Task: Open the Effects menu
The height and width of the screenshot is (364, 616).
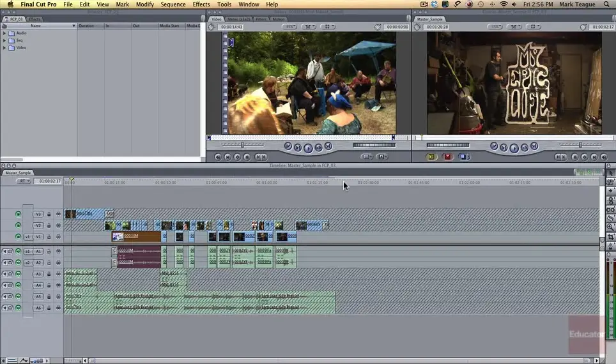Action: [x=201, y=4]
